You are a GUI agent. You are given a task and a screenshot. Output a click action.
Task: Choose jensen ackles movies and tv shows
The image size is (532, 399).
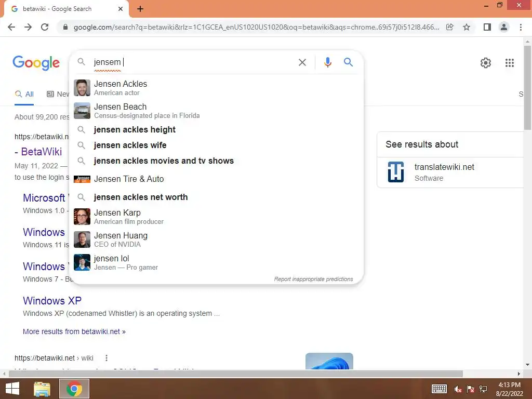point(216,161)
